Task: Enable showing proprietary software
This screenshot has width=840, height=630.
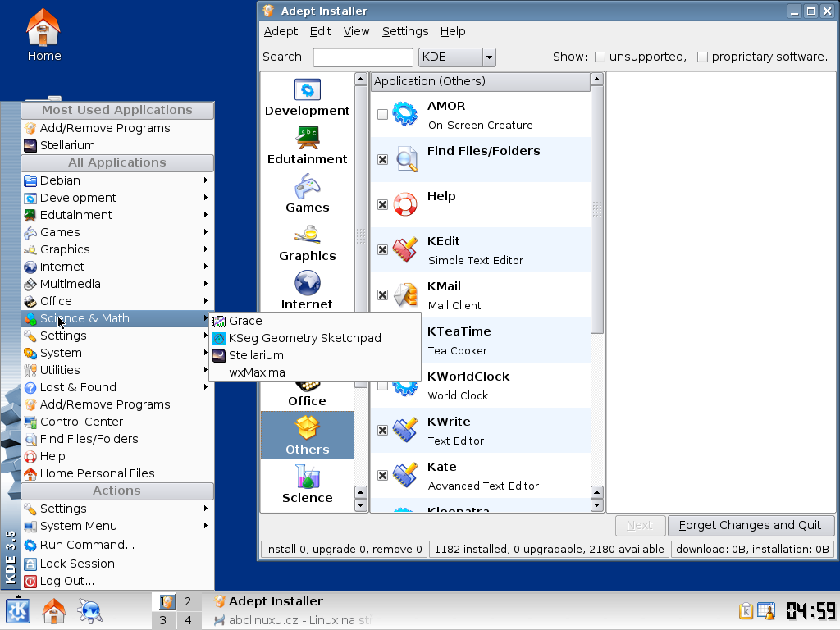Action: (702, 57)
